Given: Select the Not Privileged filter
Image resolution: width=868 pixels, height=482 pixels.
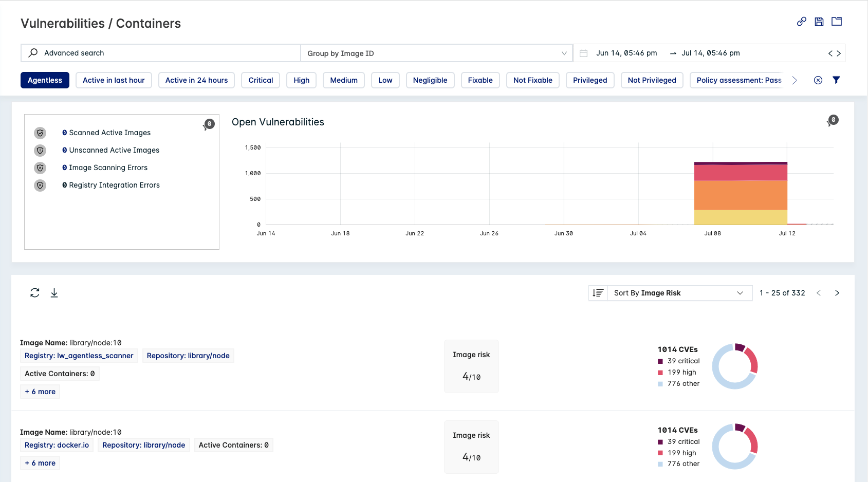Looking at the screenshot, I should pos(652,80).
